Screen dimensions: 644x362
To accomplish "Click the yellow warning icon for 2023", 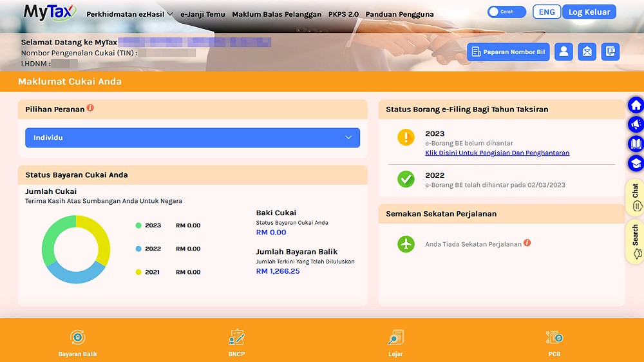I will 406,137.
